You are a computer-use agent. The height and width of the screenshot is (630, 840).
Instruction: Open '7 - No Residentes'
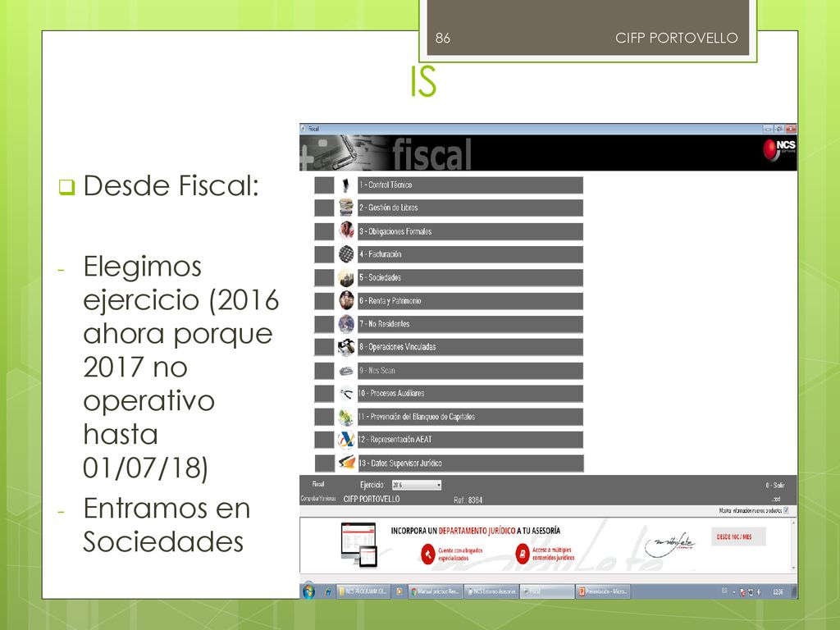(470, 324)
